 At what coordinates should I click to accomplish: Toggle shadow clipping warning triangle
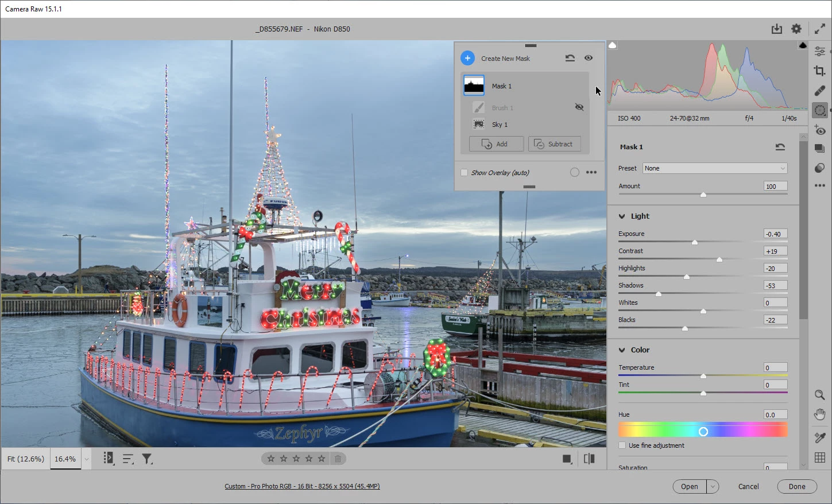pos(613,45)
